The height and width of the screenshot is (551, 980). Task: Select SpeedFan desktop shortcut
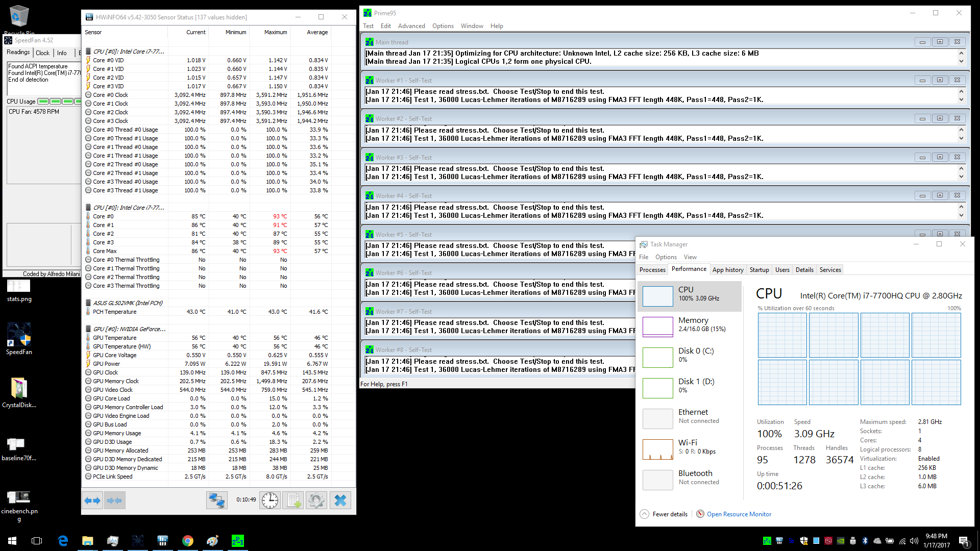tap(19, 339)
